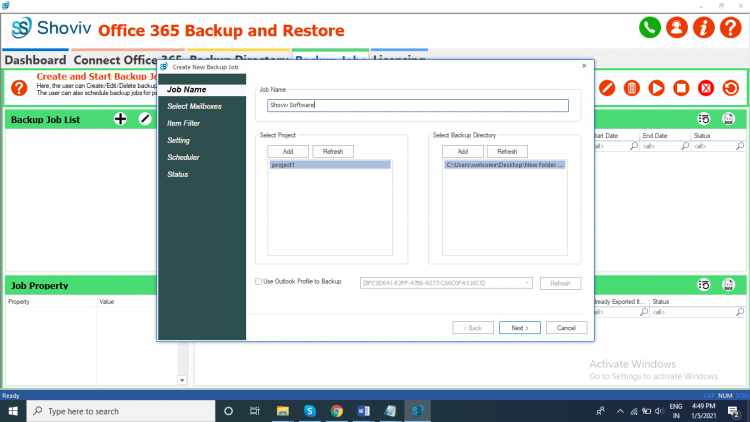Click Add under Select Backup Directory
This screenshot has height=422, width=750.
click(x=463, y=151)
